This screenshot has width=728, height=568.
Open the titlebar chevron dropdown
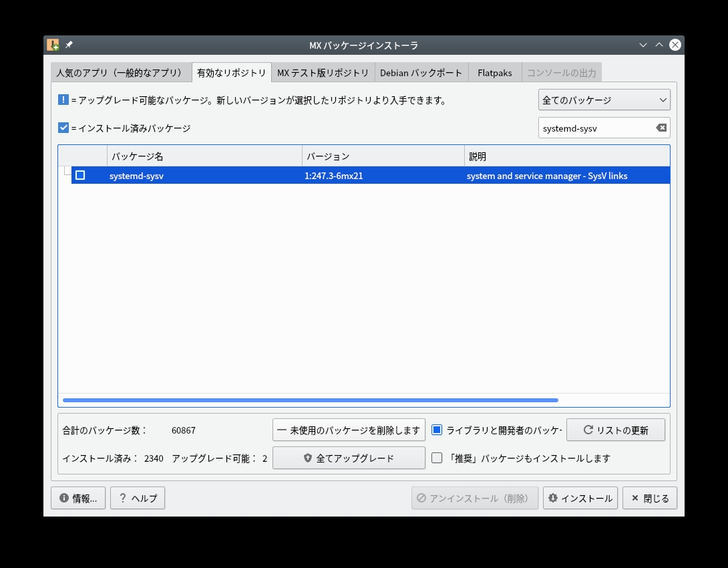[643, 45]
